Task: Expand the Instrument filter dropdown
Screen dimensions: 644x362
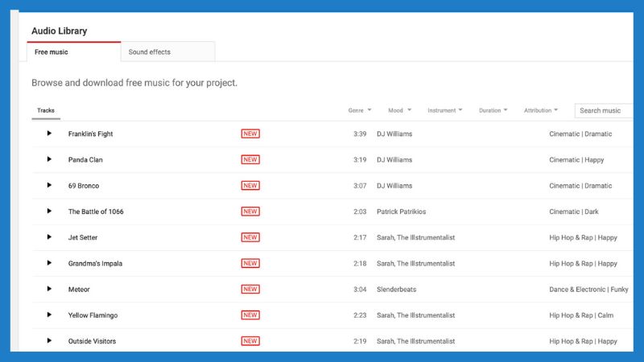Action: (445, 110)
